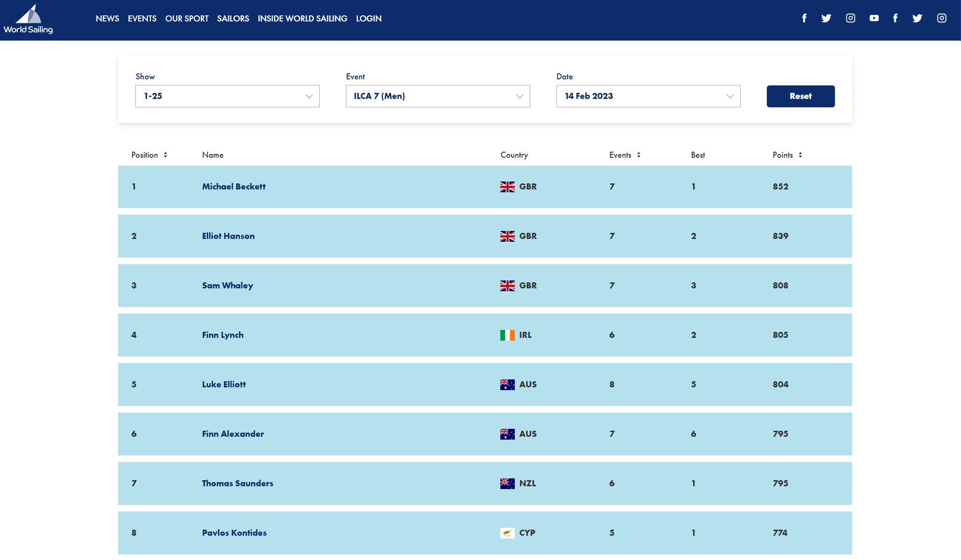The height and width of the screenshot is (560, 961).
Task: Open Pavlos Kontides' sailor profile
Action: coord(234,533)
